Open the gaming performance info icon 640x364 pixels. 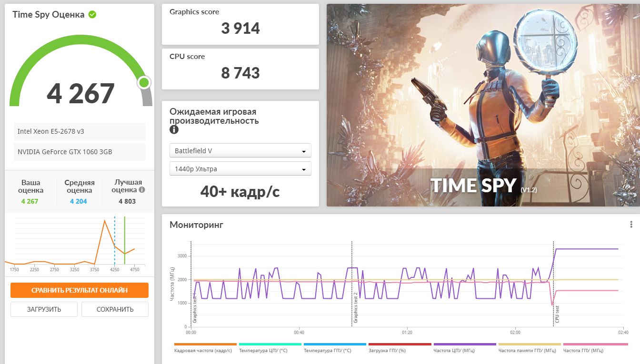(174, 129)
